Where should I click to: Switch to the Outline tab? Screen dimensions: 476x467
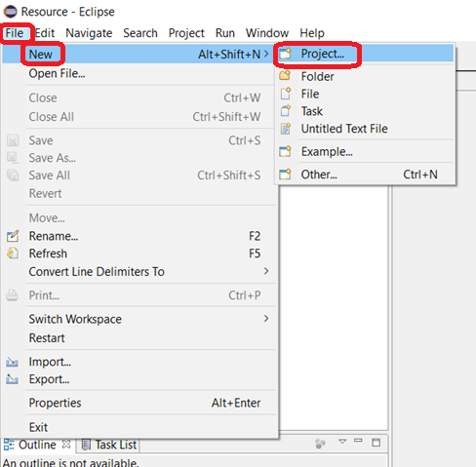(37, 445)
